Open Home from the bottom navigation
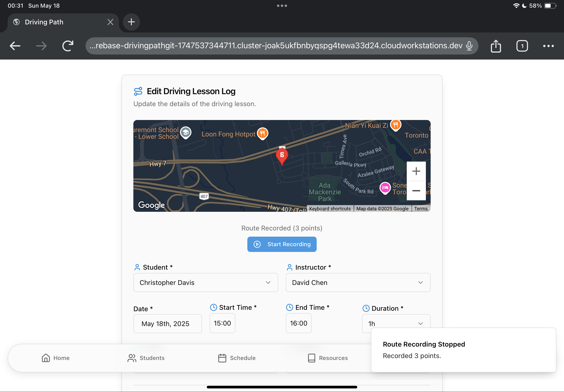The height and width of the screenshot is (392, 564). 56,358
